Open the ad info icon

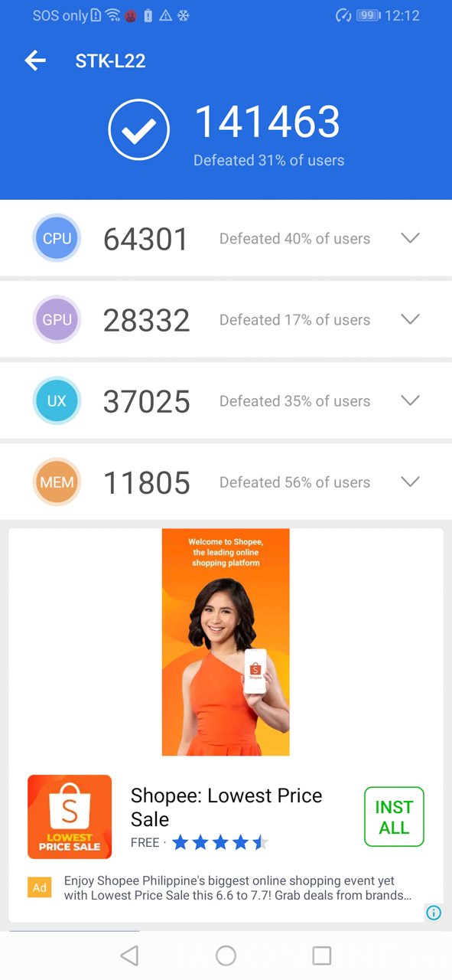pyautogui.click(x=434, y=913)
